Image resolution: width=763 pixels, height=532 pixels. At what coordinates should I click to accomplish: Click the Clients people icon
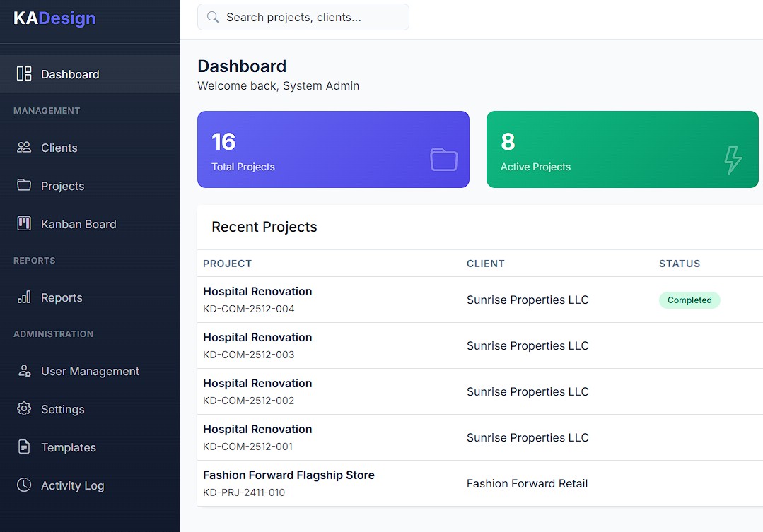(x=24, y=148)
